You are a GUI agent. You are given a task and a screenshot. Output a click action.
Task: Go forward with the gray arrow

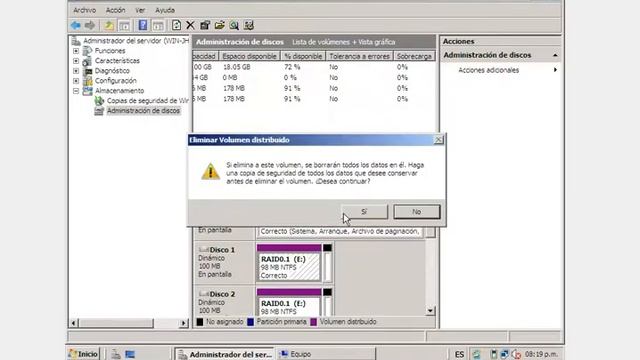(90, 25)
